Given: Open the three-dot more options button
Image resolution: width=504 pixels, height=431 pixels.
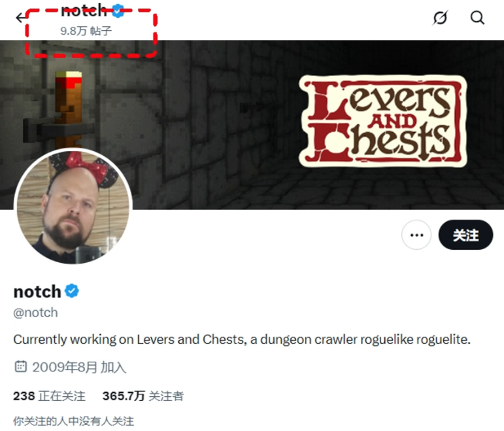Looking at the screenshot, I should point(416,235).
